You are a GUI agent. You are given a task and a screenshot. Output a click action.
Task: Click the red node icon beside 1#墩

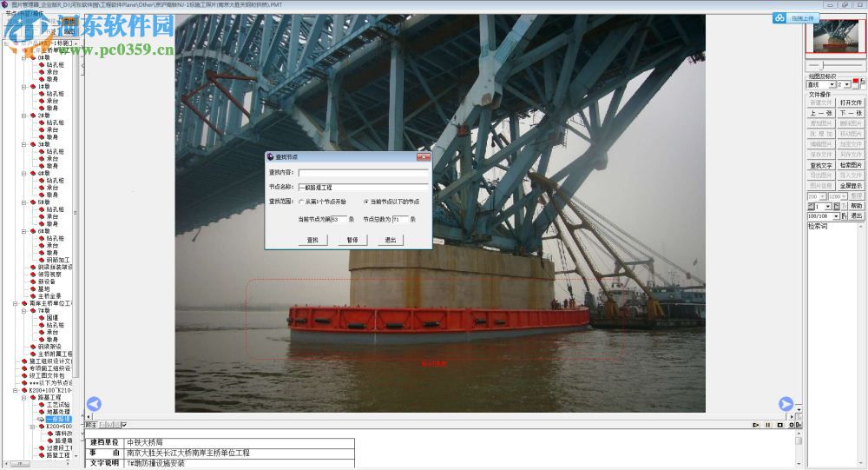pos(33,87)
